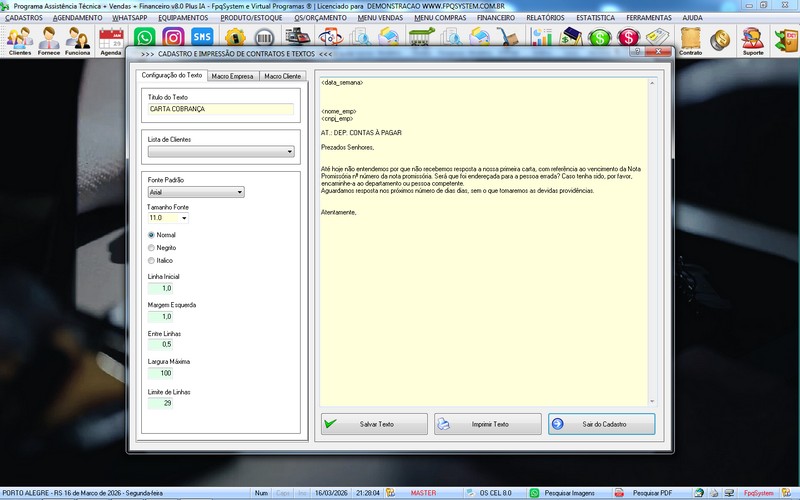Switch to the Macro Empresa tab
Viewport: 800px width, 500px height.
[x=233, y=76]
